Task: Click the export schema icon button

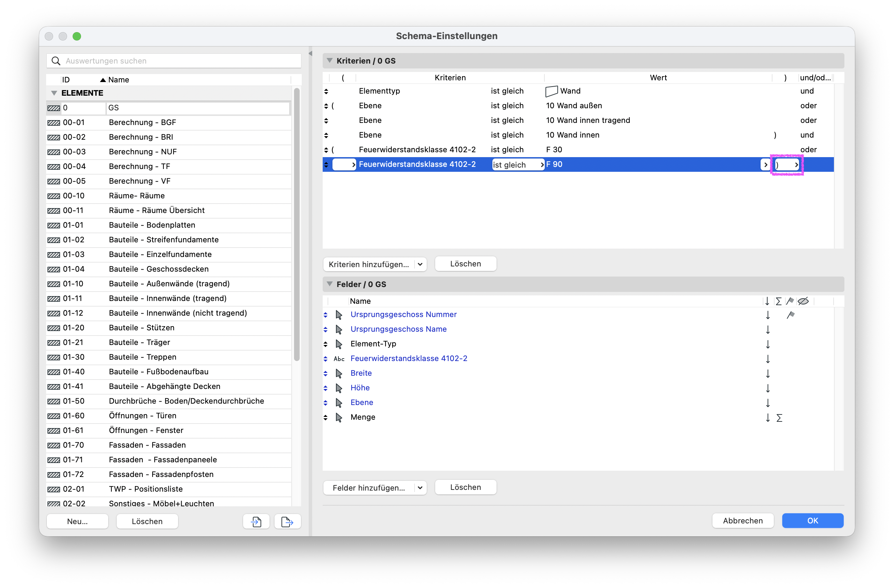Action: (x=287, y=521)
